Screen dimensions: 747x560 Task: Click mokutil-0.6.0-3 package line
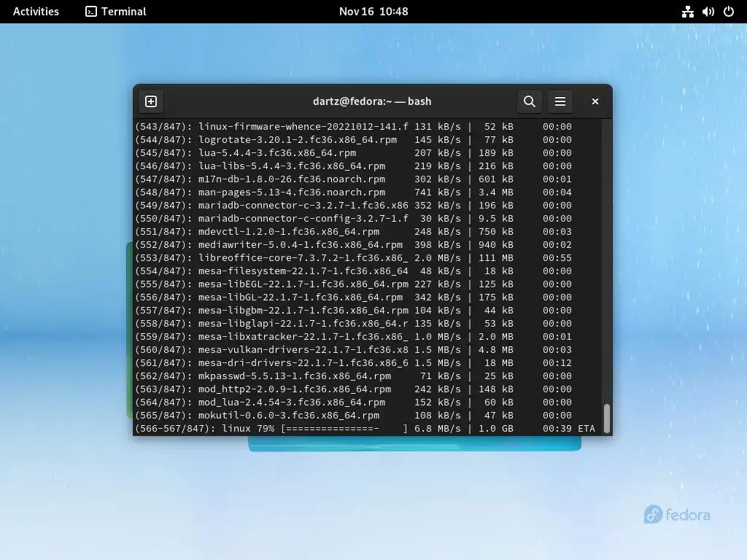(x=353, y=415)
